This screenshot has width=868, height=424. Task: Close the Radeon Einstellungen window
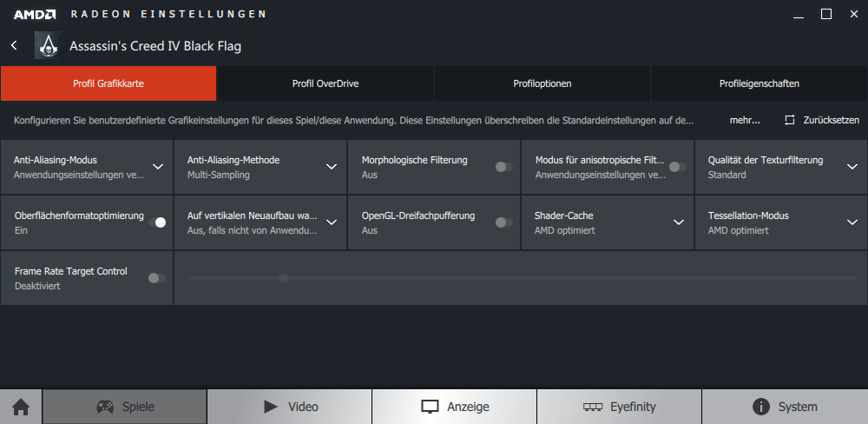853,15
